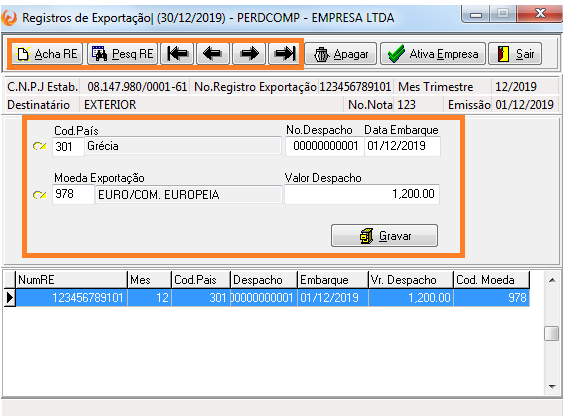Screen dimensions: 563x416
Task: Minimize the Registros de Exportação window
Action: click(x=476, y=14)
